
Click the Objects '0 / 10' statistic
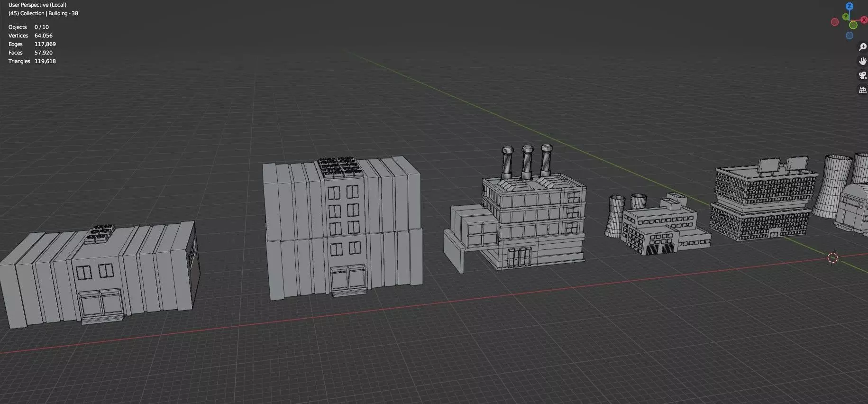pos(42,27)
